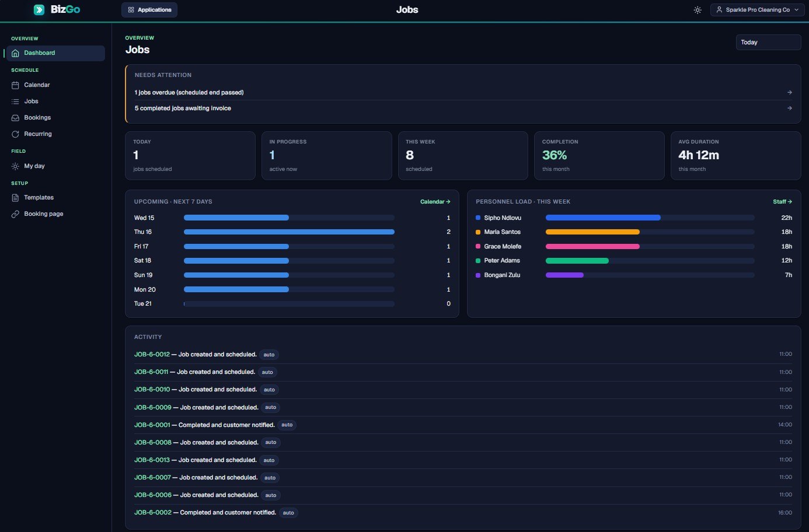
Task: Click the auto tag on JOB-6-0001 row
Action: [287, 425]
